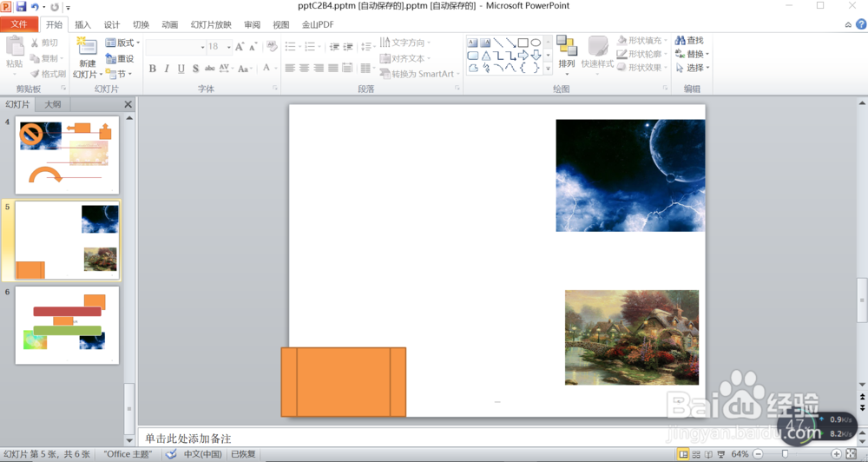
Task: Select the left brace shape
Action: pyautogui.click(x=523, y=68)
